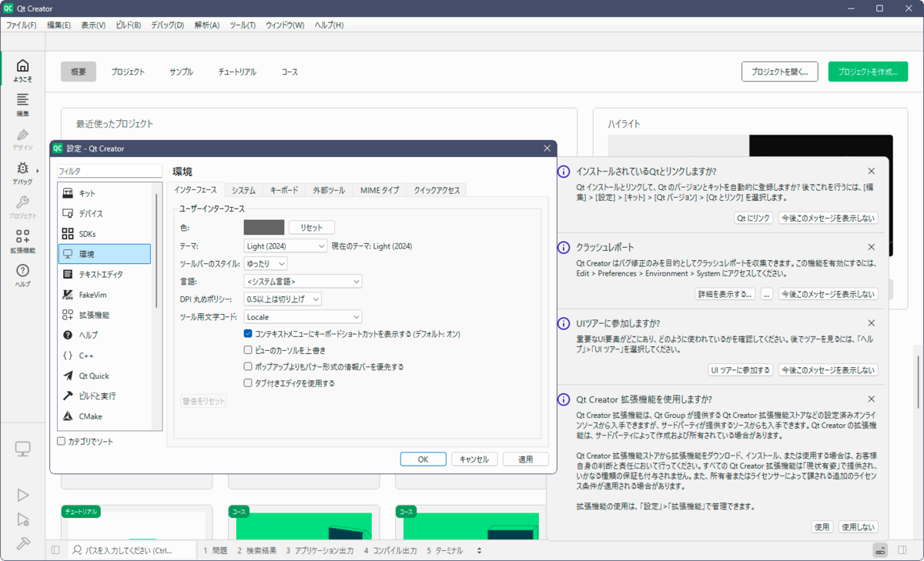Select C++ settings category
Viewport: 924px width, 561px height.
pos(104,356)
